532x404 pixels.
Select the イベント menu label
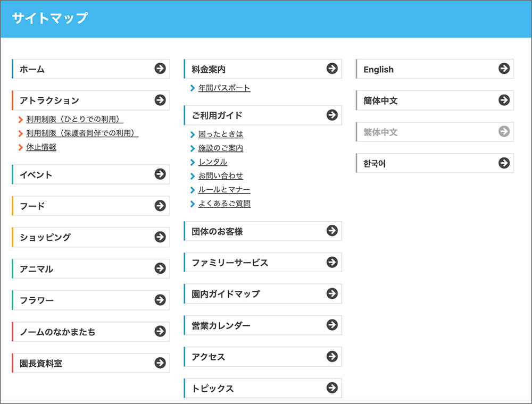(36, 175)
